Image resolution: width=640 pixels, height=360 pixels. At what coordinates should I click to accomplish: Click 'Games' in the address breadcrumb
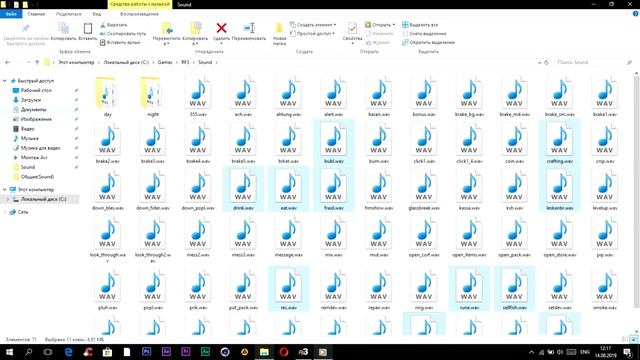coord(165,62)
